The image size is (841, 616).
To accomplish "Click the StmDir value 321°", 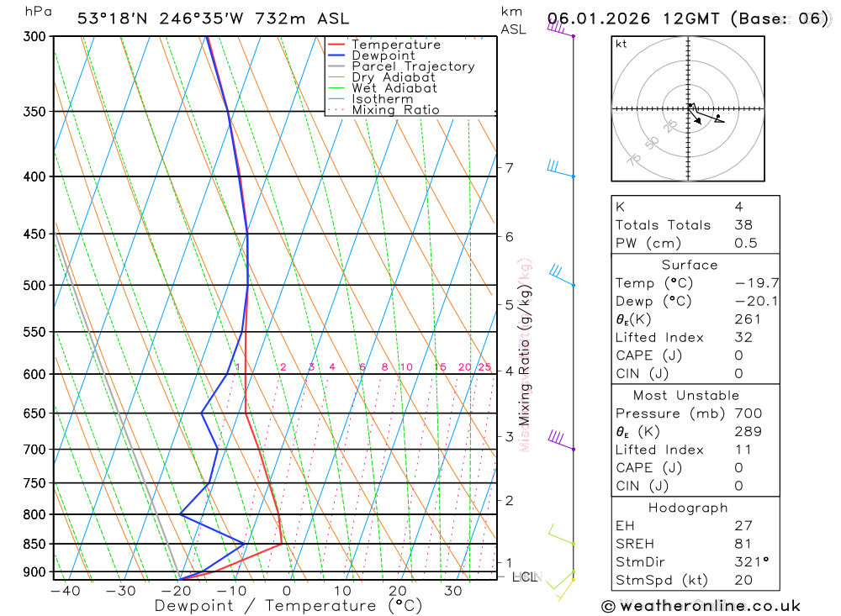I will (752, 562).
